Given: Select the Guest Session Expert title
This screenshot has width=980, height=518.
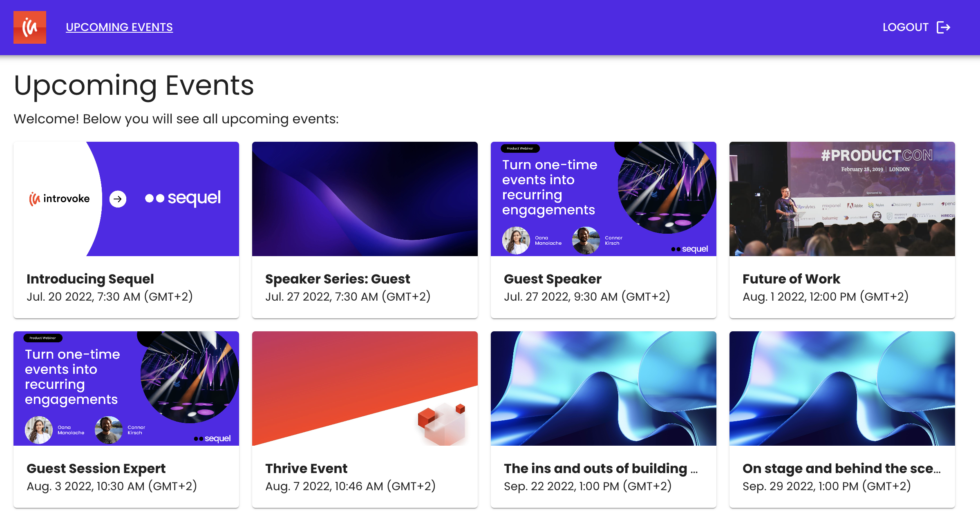Looking at the screenshot, I should click(96, 469).
